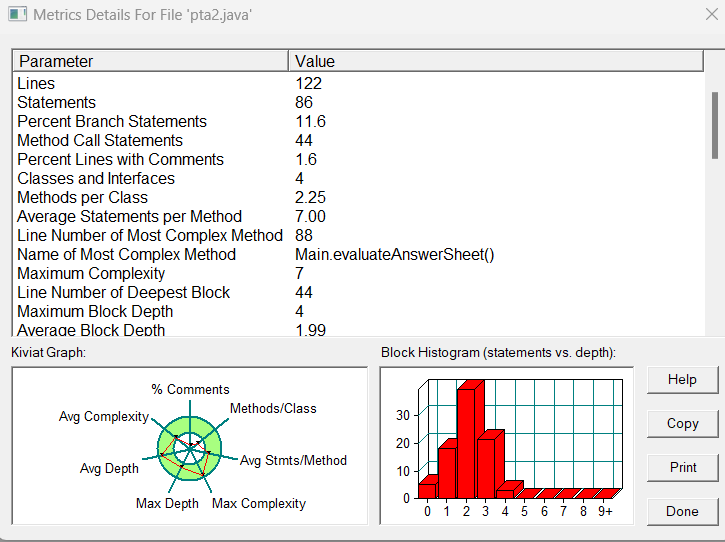725x542 pixels.
Task: Select the Statements parameter row
Action: [358, 102]
